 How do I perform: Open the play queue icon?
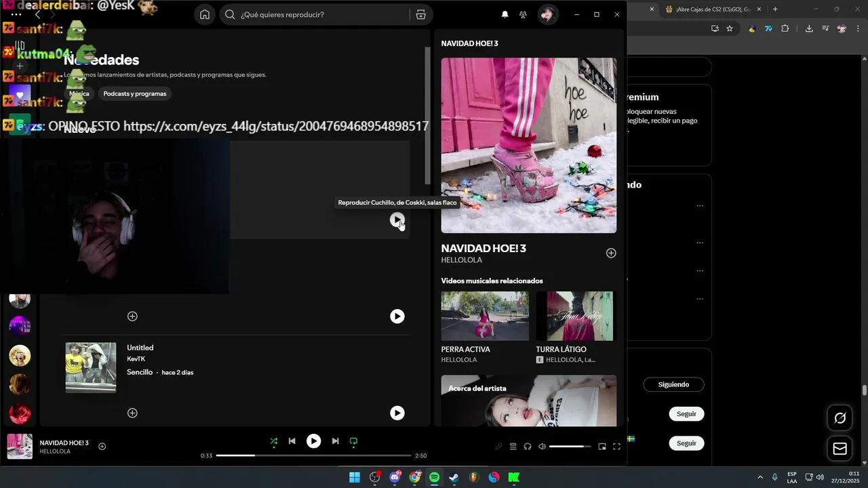[513, 447]
